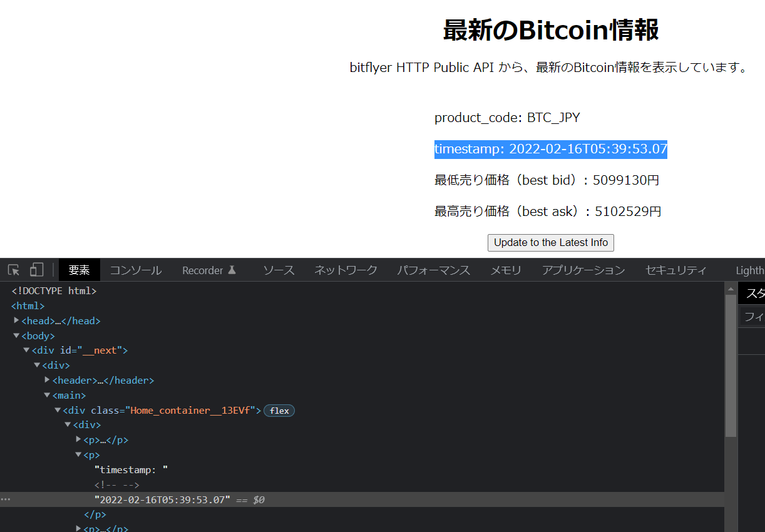
Task: Open the パフォーマンス tab
Action: coord(434,270)
